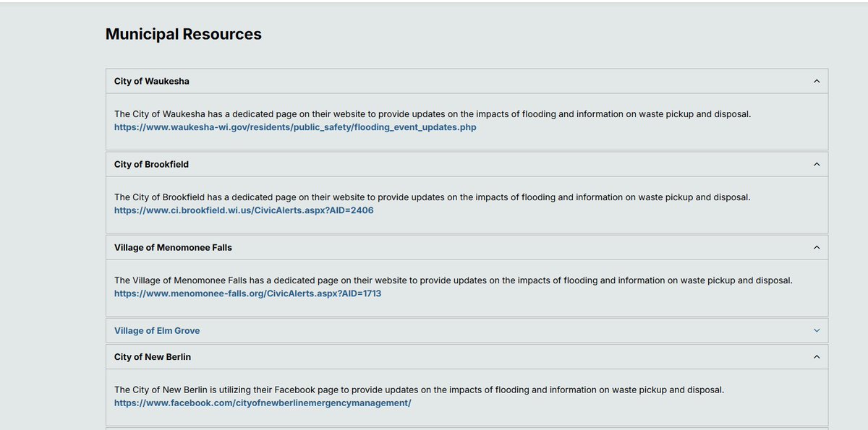Viewport: 868px width, 430px height.
Task: Click the City of Brookfield accordion title
Action: coord(151,164)
